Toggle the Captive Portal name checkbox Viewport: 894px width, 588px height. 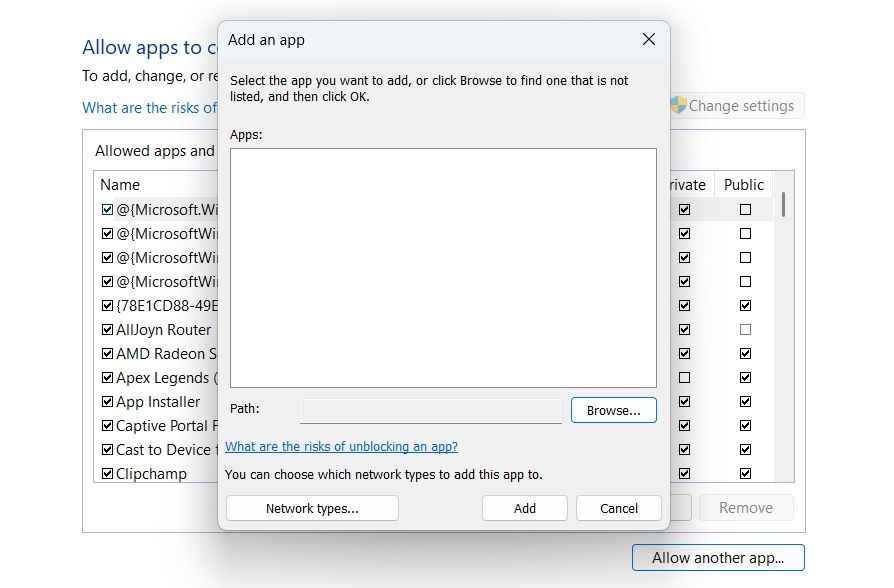pyautogui.click(x=107, y=425)
